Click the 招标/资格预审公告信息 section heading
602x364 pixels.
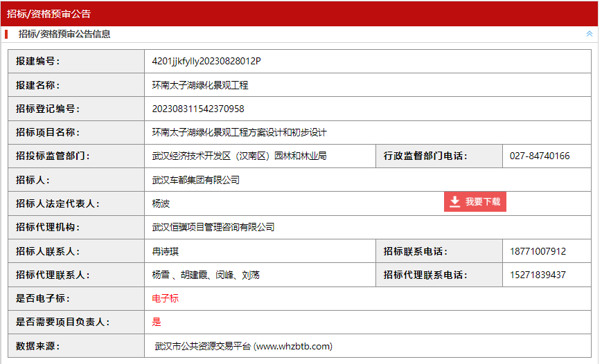tap(64, 34)
